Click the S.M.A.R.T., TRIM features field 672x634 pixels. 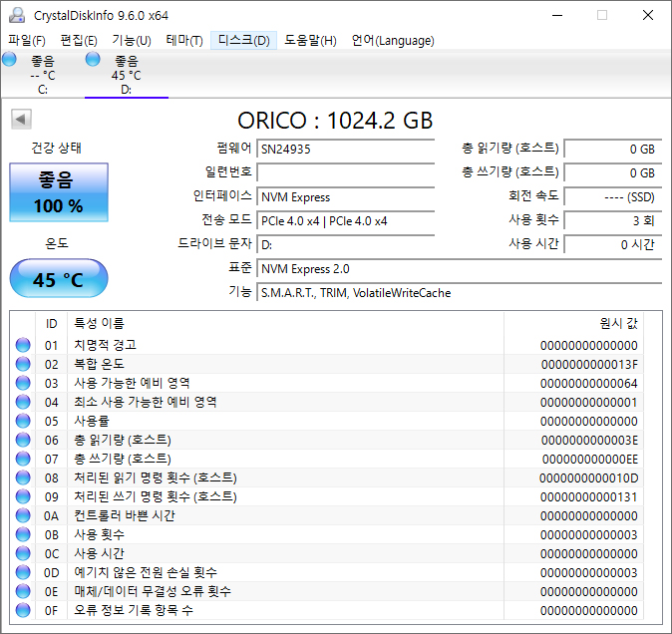point(460,293)
